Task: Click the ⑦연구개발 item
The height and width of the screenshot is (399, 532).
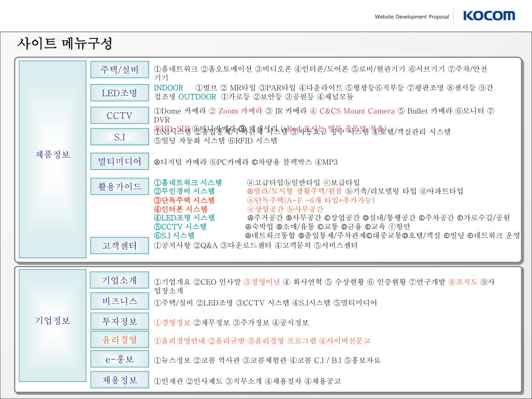Action: [x=427, y=282]
